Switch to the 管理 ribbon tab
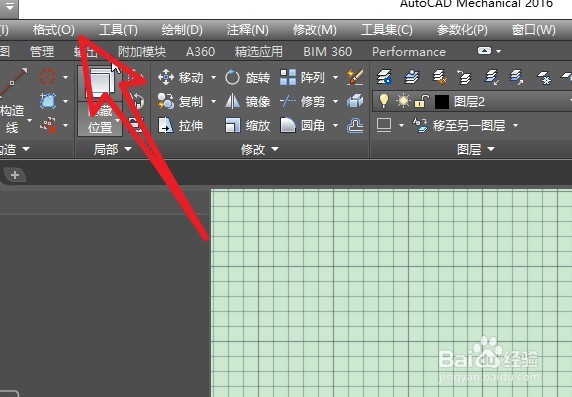Viewport: 572px width, 397px height. tap(42, 51)
